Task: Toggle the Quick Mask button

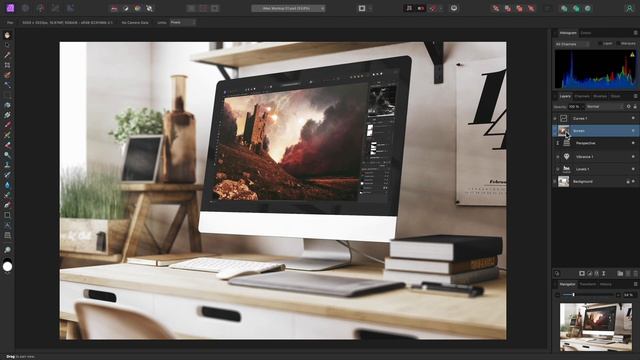Action: tap(362, 8)
